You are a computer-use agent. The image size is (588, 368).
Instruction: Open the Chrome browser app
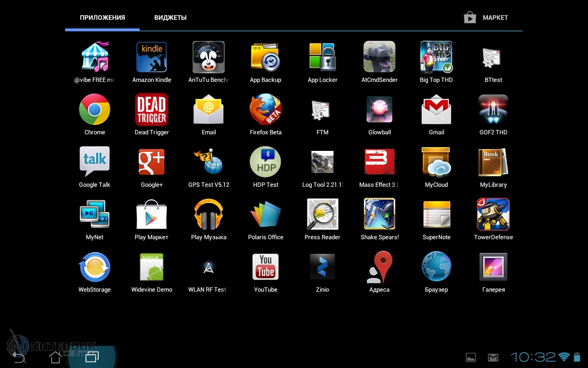(95, 110)
